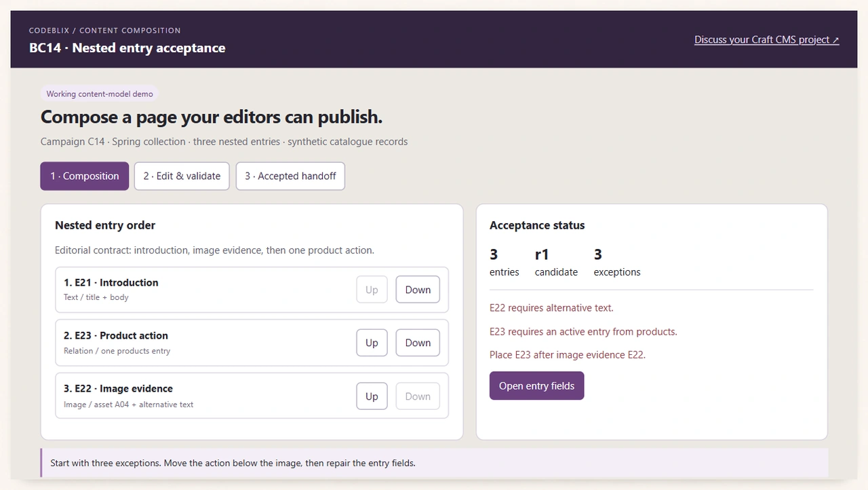This screenshot has height=490, width=868.
Task: Switch to the 1 · Composition tab
Action: pos(85,176)
